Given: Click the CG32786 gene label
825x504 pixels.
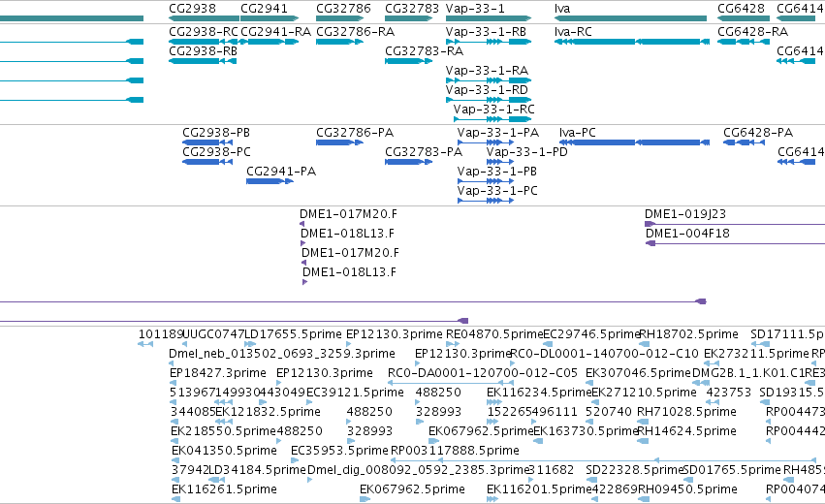Looking at the screenshot, I should (343, 9).
